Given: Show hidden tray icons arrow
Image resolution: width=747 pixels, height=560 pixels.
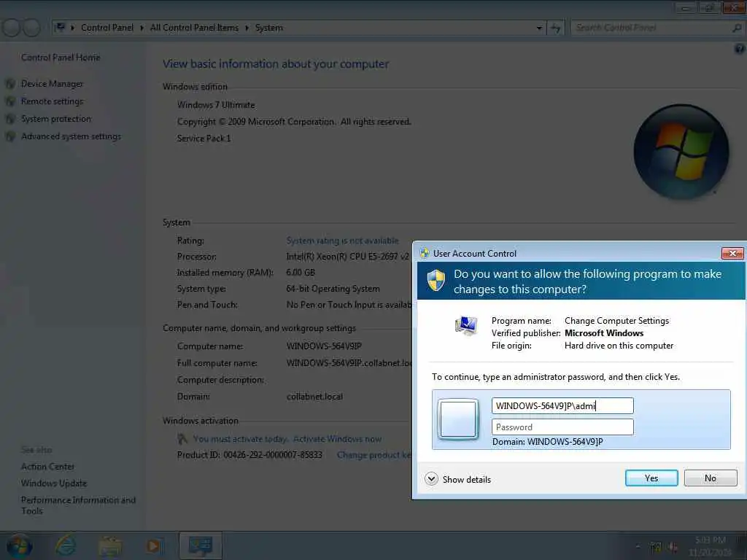Looking at the screenshot, I should click(x=638, y=547).
